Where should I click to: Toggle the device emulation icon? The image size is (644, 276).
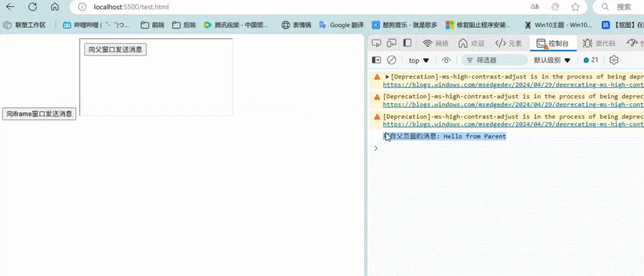(x=392, y=44)
